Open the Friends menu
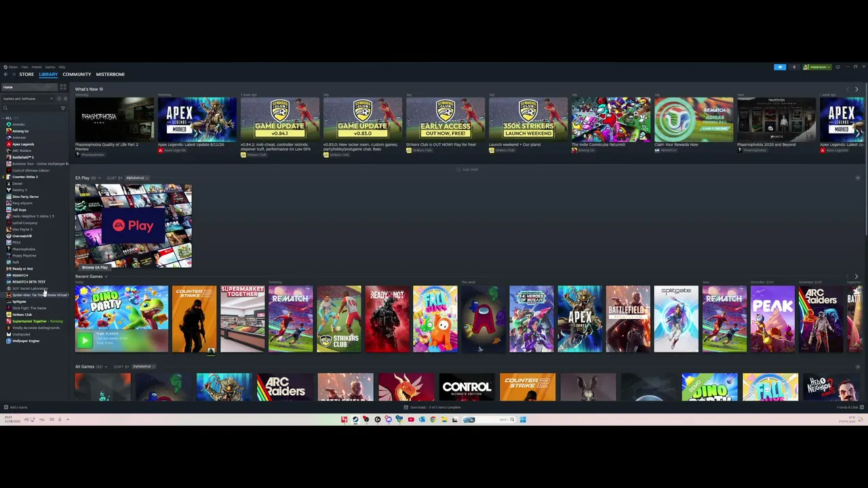 click(37, 67)
